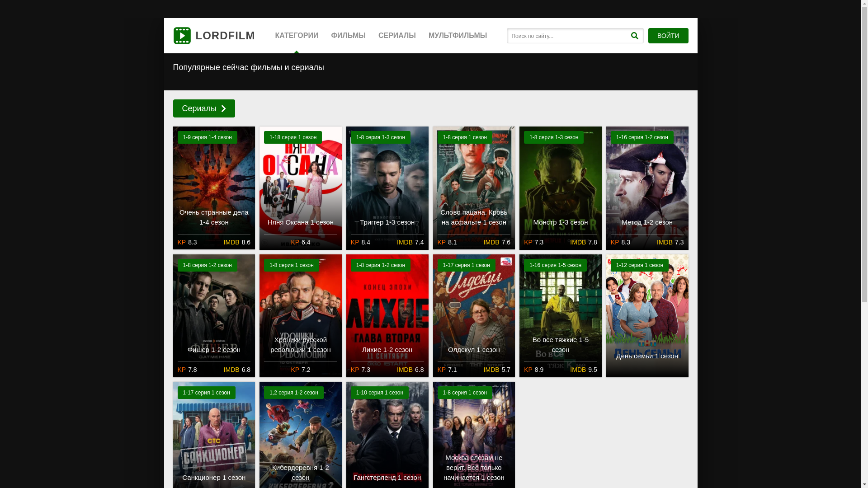Click '1-18 серия 1 сезон' episode badge
This screenshot has height=488, width=868.
coord(293,137)
